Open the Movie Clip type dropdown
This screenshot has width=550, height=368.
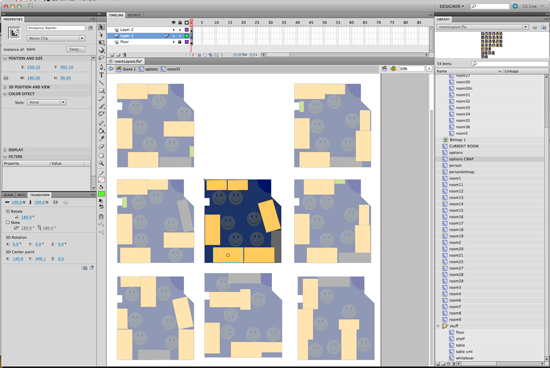(56, 38)
